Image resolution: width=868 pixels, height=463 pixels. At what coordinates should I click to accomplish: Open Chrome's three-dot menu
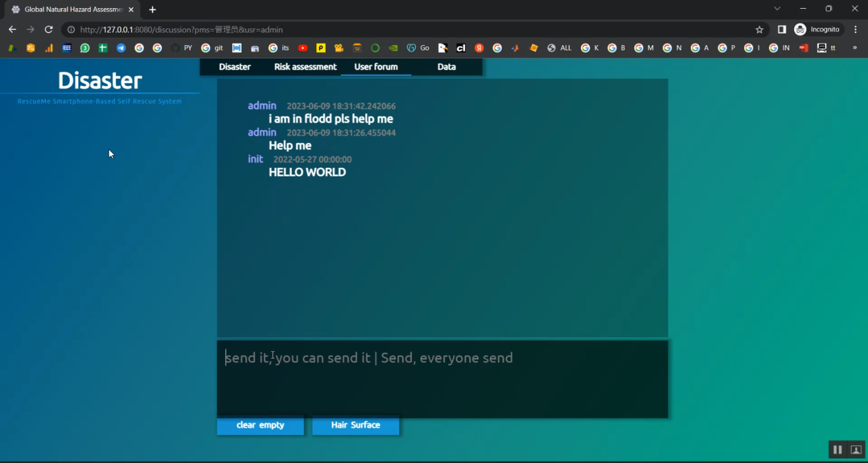(x=856, y=30)
